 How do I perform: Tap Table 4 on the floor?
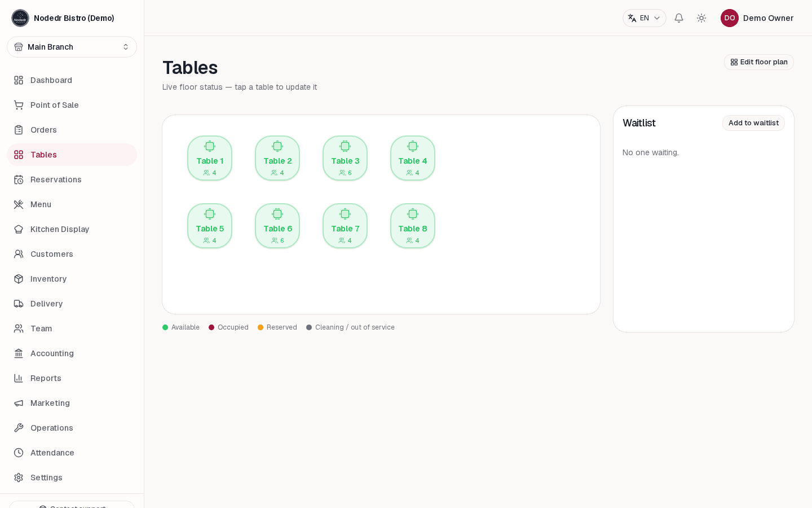(x=413, y=158)
